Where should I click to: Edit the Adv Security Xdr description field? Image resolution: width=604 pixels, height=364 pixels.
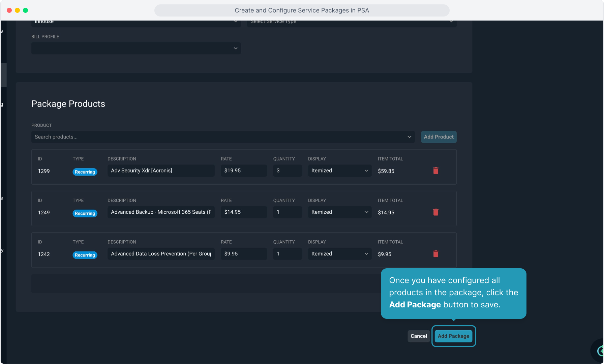click(161, 171)
